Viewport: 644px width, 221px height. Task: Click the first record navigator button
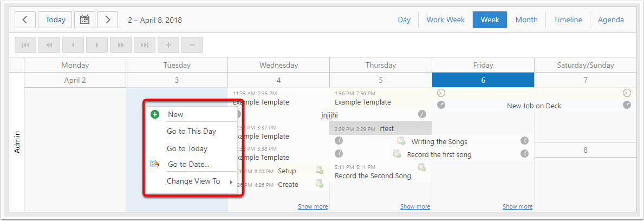click(25, 45)
